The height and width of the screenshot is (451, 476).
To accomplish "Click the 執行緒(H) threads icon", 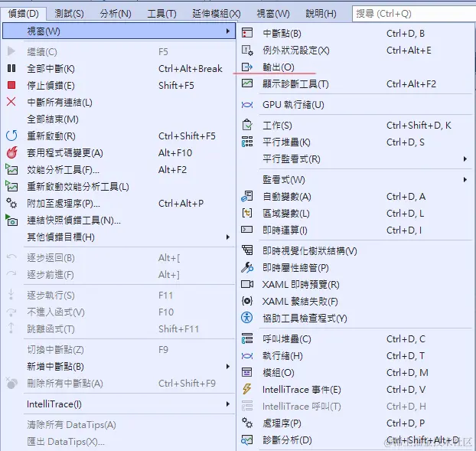I will click(247, 355).
